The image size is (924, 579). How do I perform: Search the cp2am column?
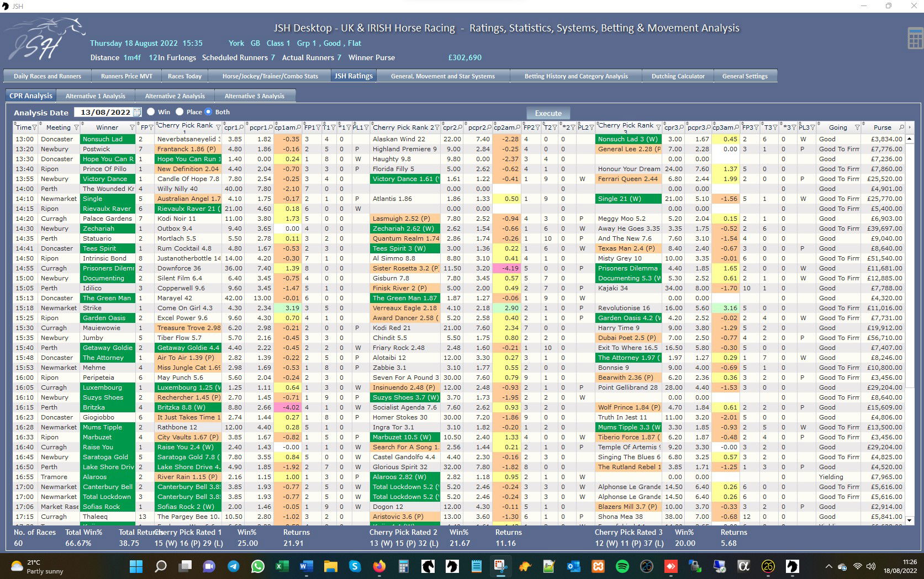pos(518,128)
